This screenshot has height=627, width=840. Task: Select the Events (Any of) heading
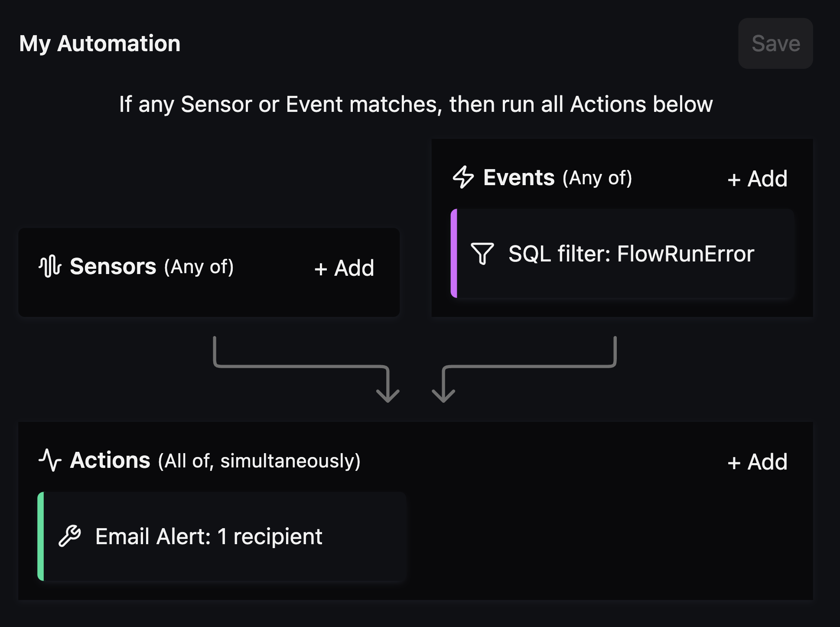pyautogui.click(x=557, y=178)
